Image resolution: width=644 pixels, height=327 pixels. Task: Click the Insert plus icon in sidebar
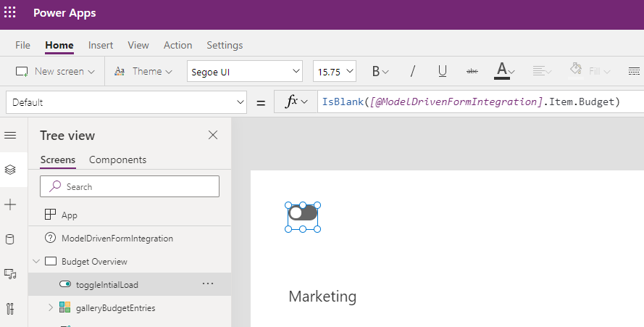coord(10,204)
